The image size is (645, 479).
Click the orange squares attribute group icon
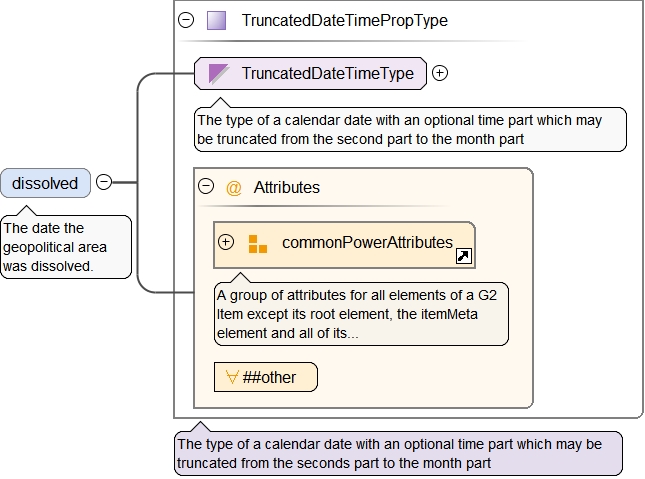(258, 243)
